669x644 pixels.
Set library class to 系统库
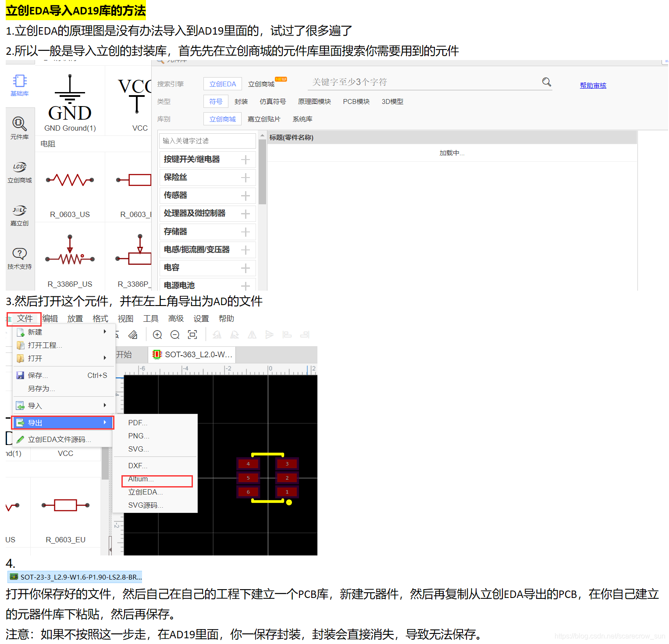coord(302,119)
